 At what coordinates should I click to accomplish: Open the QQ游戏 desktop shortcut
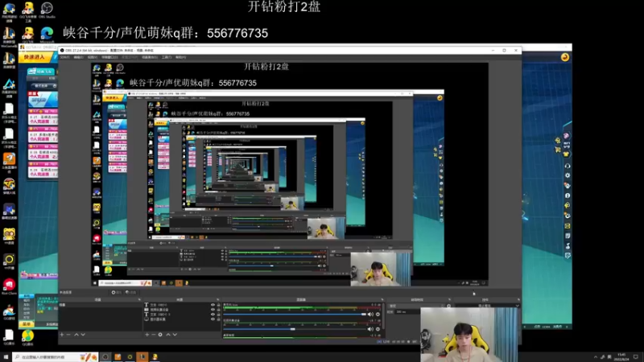pyautogui.click(x=9, y=311)
